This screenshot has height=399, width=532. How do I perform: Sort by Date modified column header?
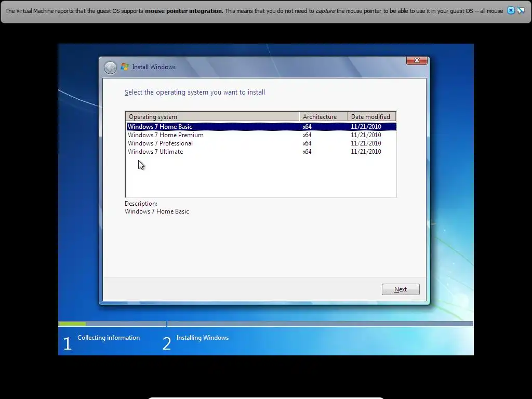(x=372, y=117)
